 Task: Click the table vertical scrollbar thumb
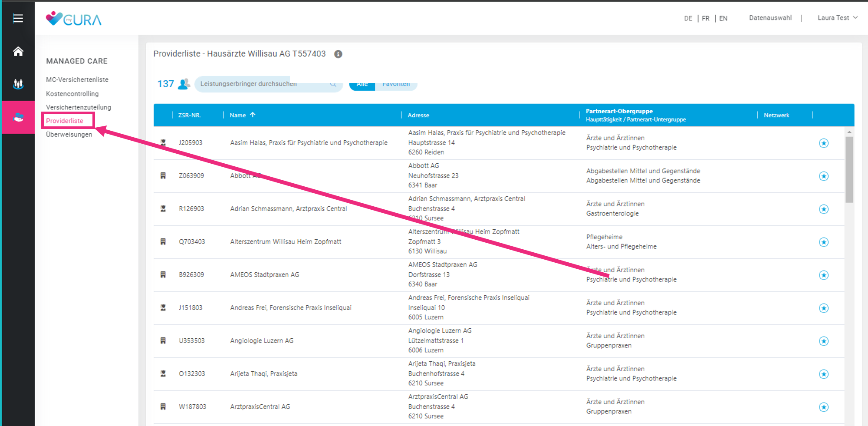coord(849,169)
